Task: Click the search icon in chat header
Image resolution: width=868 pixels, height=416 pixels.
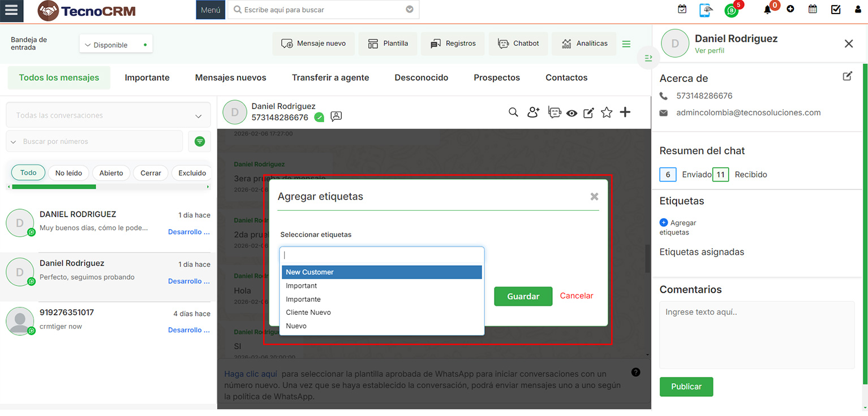Action: click(513, 112)
